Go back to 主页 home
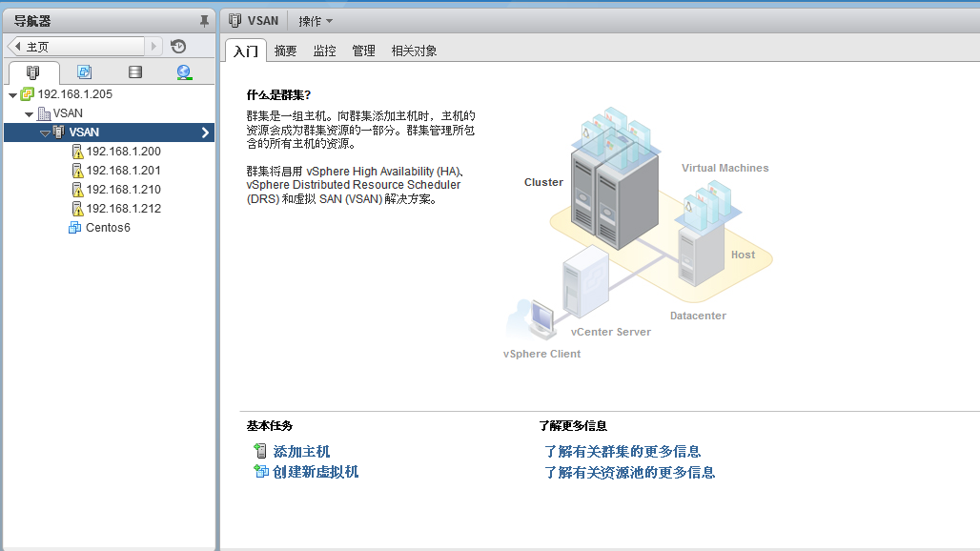980x551 pixels. (x=75, y=46)
